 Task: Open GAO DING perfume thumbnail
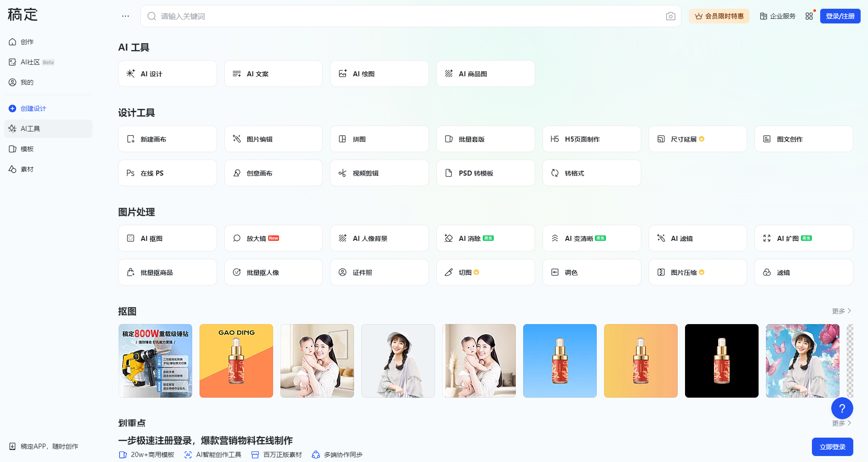(236, 361)
